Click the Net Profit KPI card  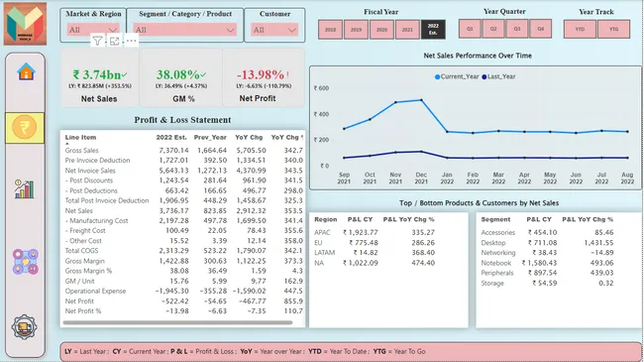(264, 77)
